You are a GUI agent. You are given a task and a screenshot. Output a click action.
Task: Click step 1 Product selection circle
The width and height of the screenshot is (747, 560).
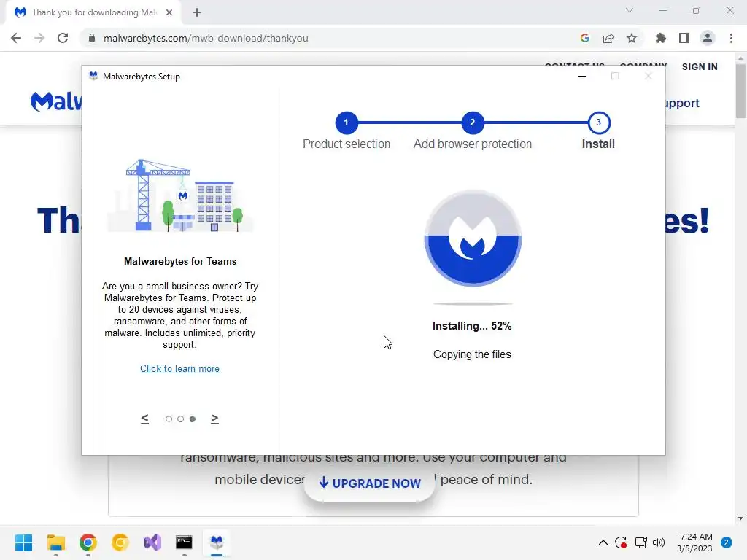pos(347,122)
